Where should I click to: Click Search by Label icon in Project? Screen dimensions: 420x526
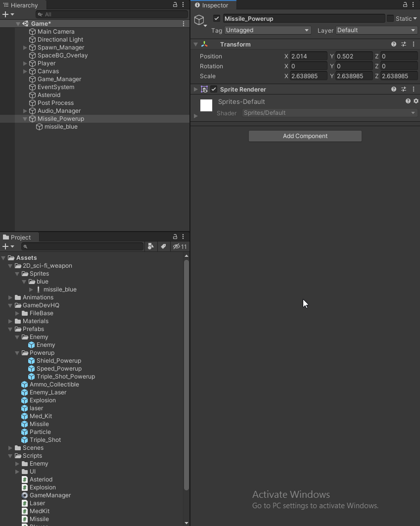point(163,246)
